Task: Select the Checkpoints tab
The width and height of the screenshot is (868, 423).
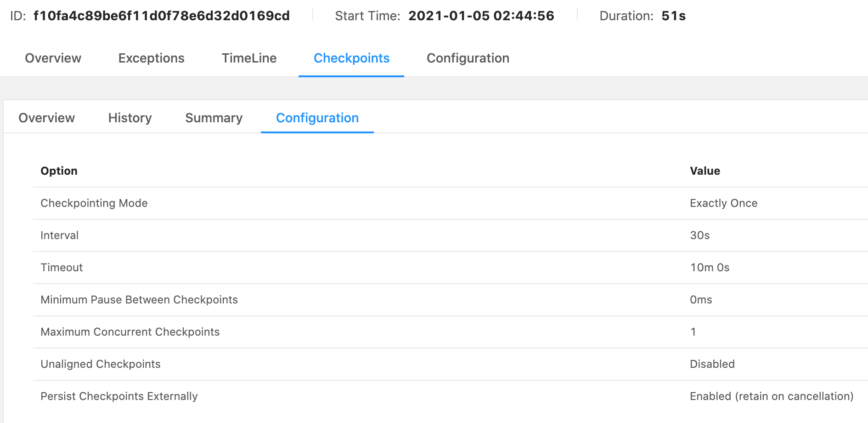Action: click(351, 58)
